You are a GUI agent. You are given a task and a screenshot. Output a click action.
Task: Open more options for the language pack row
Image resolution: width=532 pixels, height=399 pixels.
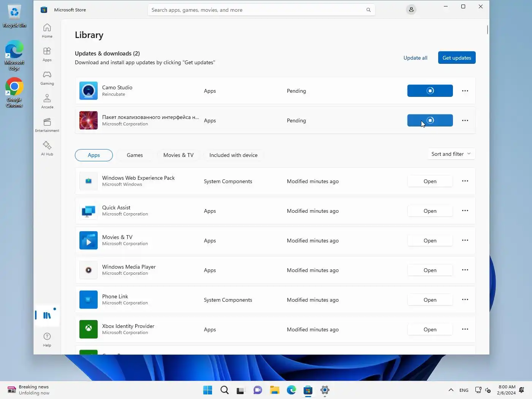[x=465, y=120]
